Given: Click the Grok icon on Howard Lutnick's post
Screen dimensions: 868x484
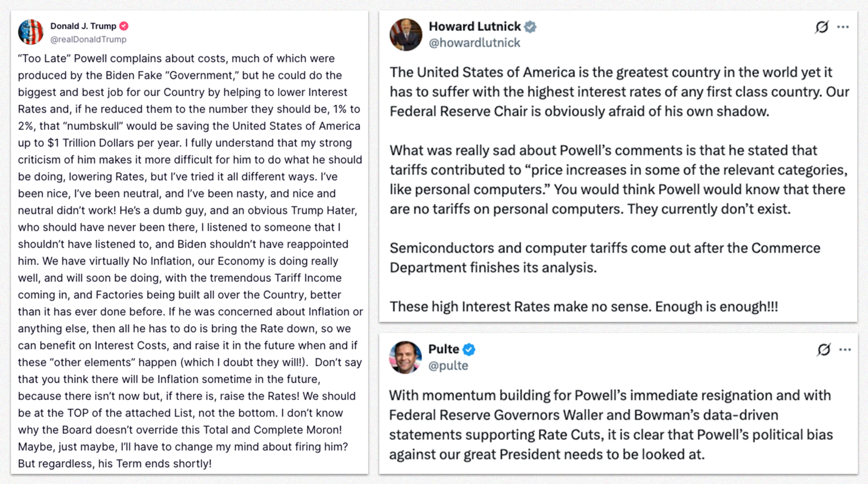Looking at the screenshot, I should pos(821,27).
